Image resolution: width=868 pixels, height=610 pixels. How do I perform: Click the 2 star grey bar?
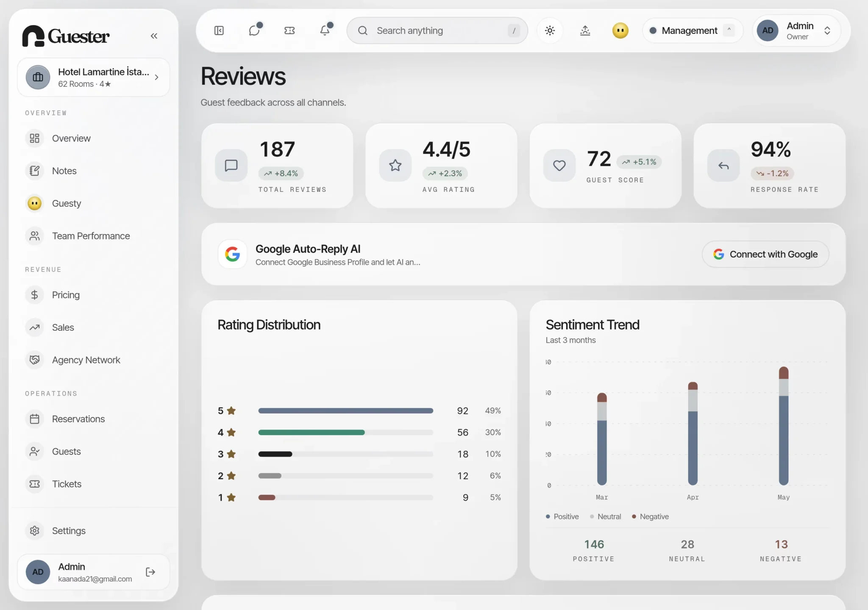pyautogui.click(x=270, y=476)
